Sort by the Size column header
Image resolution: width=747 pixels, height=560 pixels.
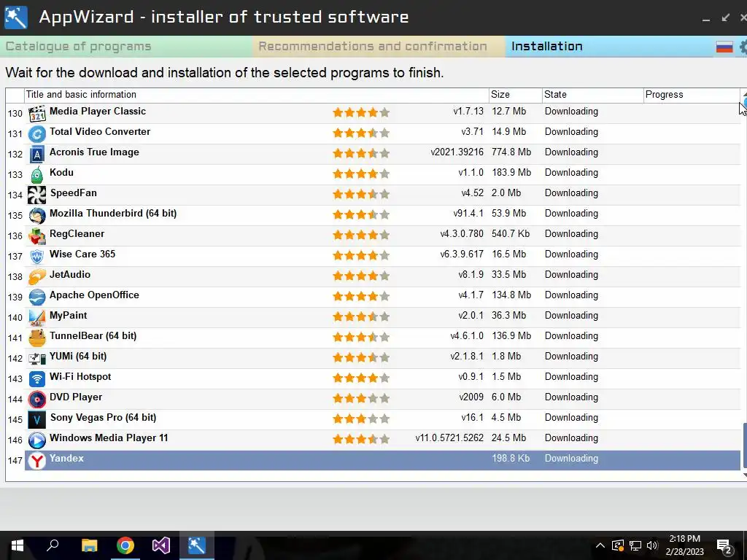point(516,95)
